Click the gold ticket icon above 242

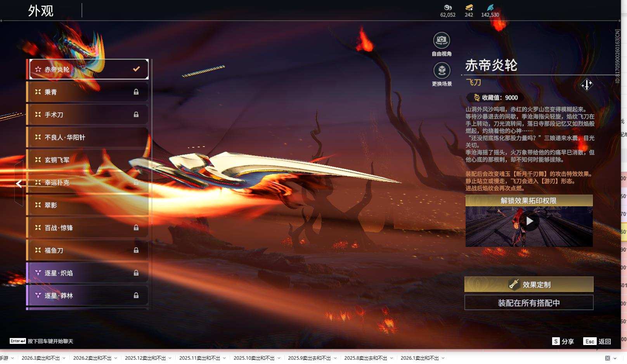(469, 7)
